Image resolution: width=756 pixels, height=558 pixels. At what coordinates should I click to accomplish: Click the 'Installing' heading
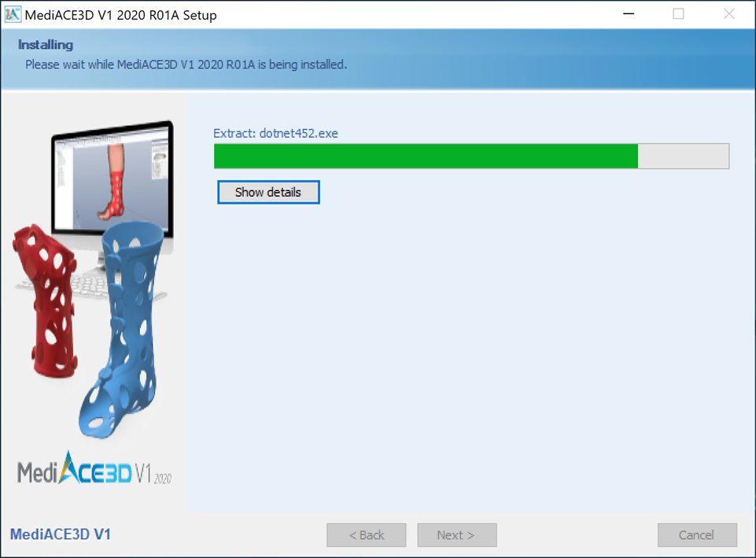point(46,45)
